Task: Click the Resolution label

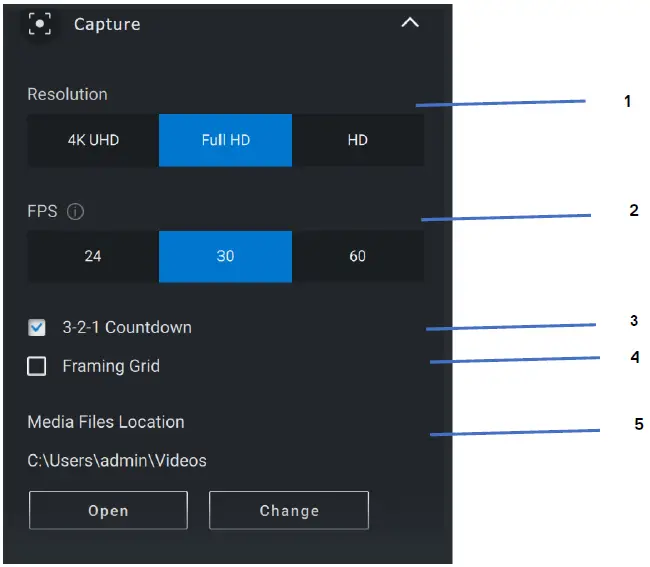Action: tap(68, 94)
